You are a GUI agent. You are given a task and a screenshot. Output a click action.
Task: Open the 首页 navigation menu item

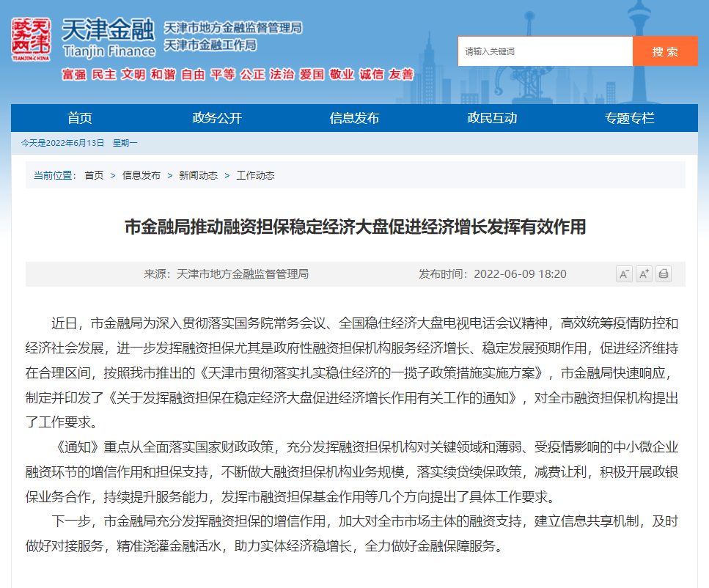80,118
